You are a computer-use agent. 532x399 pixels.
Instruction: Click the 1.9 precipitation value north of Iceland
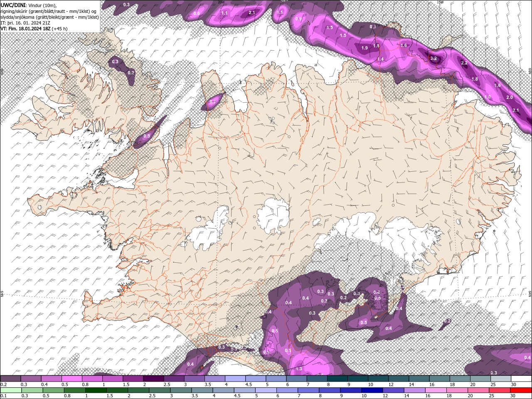(365, 48)
